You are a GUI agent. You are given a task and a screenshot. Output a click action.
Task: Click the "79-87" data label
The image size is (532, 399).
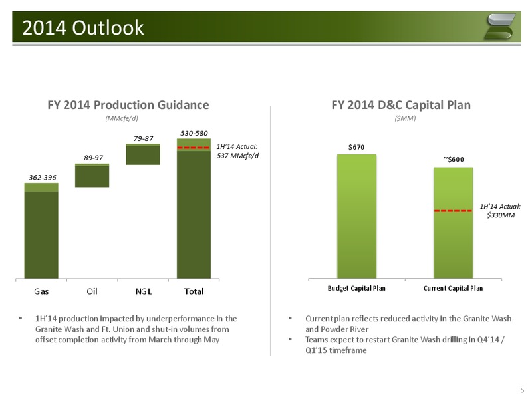[x=143, y=138]
